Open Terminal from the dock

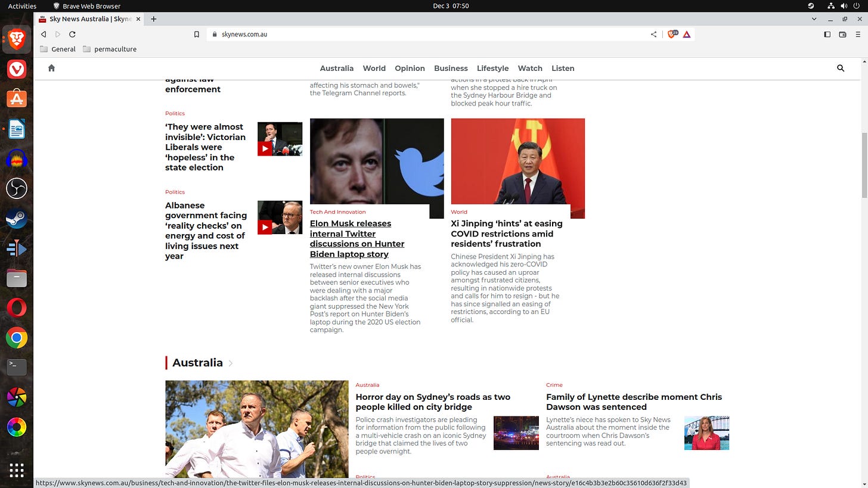coord(17,367)
